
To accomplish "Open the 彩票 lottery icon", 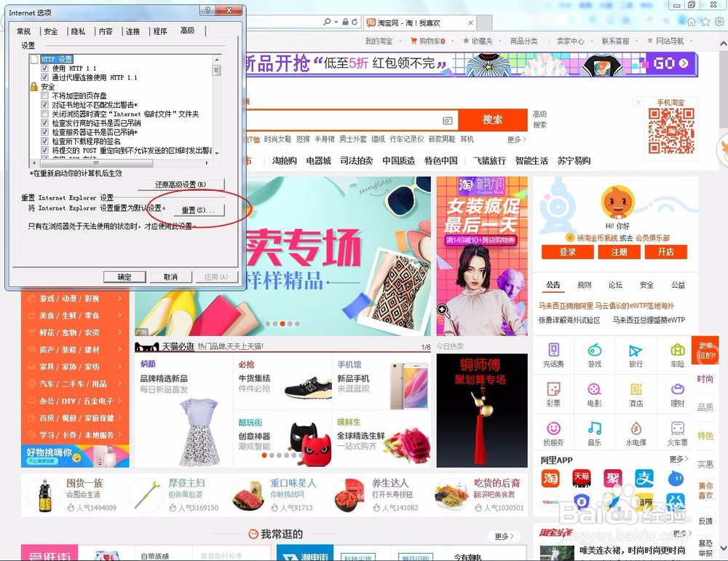I will click(553, 389).
